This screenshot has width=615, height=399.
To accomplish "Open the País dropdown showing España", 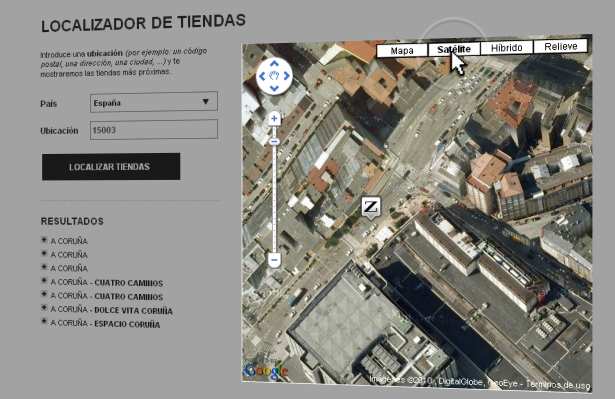I will tap(154, 102).
